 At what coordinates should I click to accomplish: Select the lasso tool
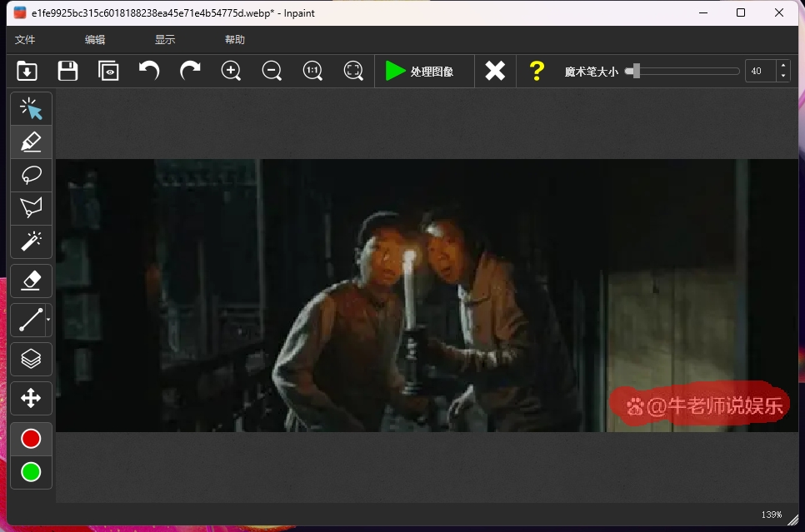click(31, 175)
